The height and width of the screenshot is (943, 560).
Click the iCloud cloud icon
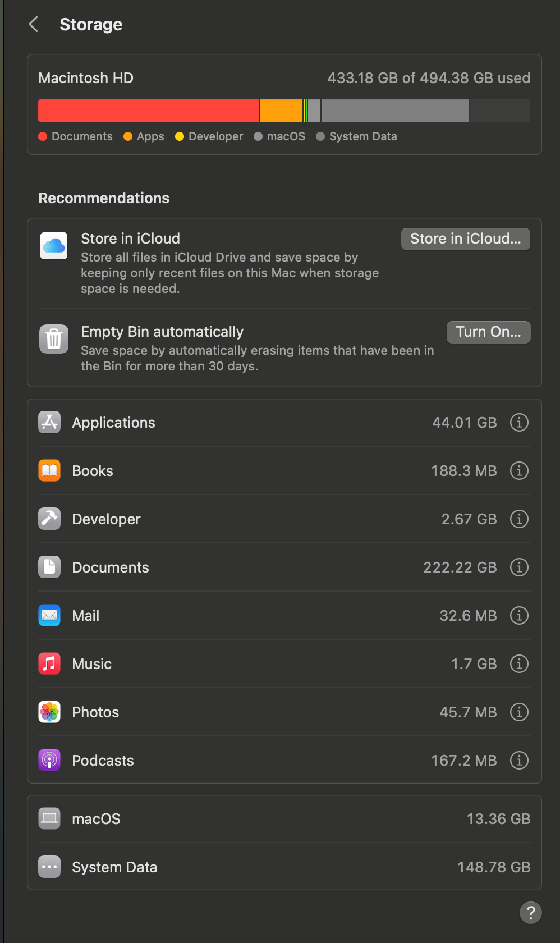pos(53,245)
